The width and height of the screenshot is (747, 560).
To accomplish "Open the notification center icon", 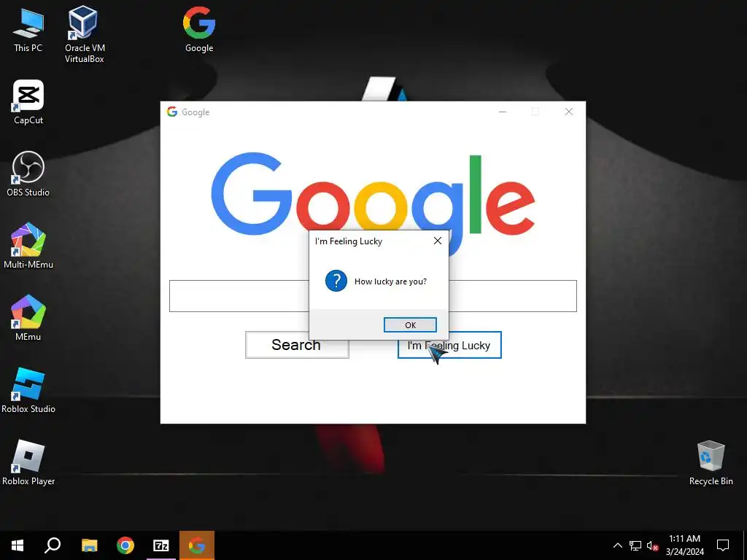I will point(723,545).
